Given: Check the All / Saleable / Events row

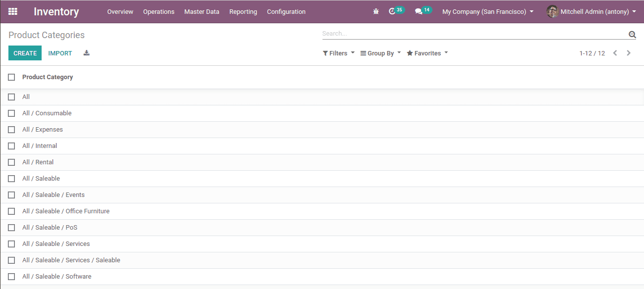Looking at the screenshot, I should pos(11,195).
